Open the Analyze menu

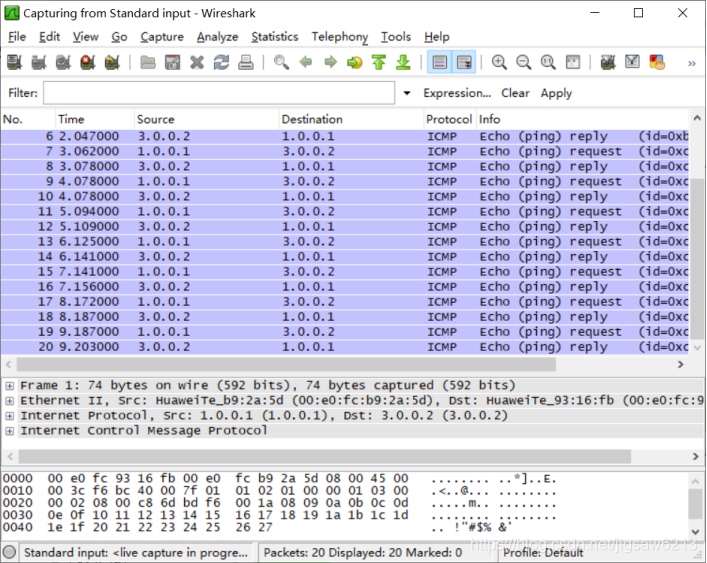tap(217, 37)
